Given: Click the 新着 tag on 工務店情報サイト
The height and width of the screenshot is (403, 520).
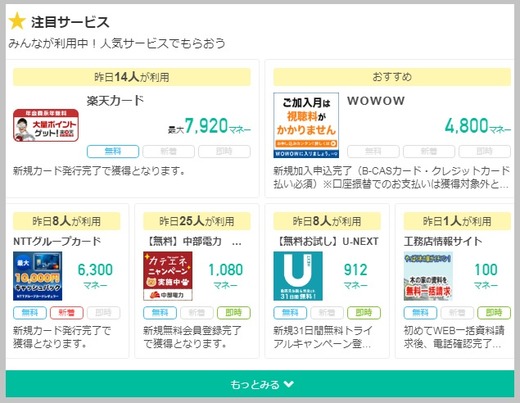Looking at the screenshot, I should tap(457, 313).
